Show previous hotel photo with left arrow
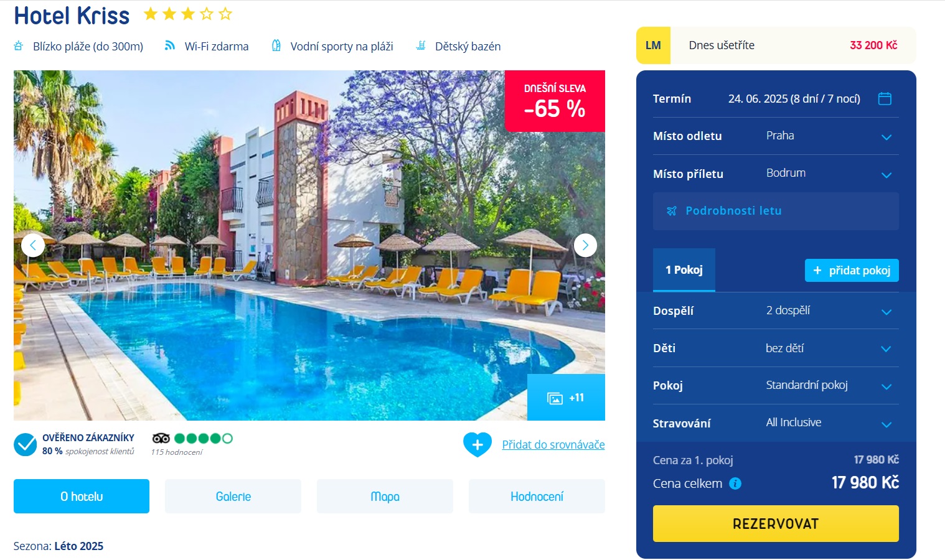This screenshot has width=945, height=560. point(33,245)
